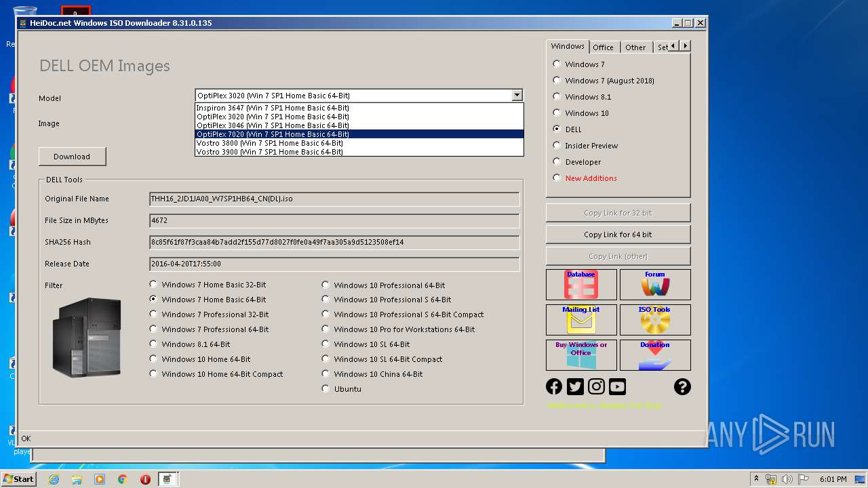
Task: Click Copy Link for 64 bit
Action: point(618,235)
